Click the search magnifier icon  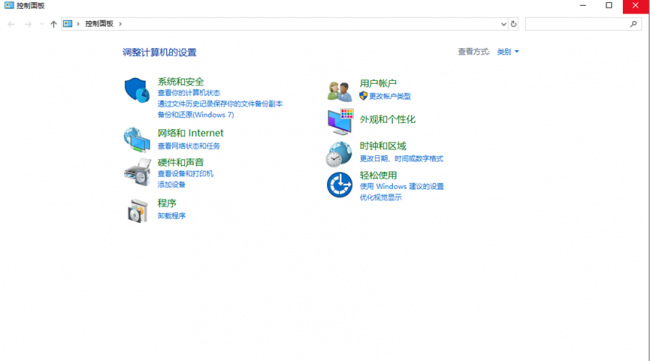(633, 24)
